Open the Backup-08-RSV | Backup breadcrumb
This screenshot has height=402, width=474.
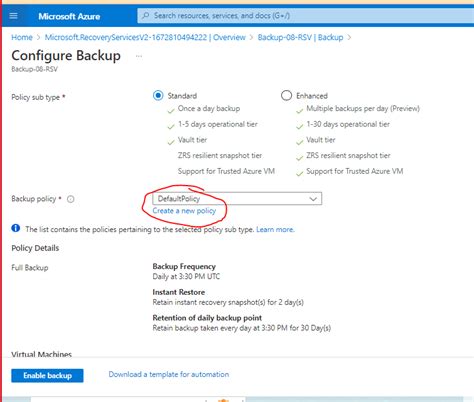(300, 37)
